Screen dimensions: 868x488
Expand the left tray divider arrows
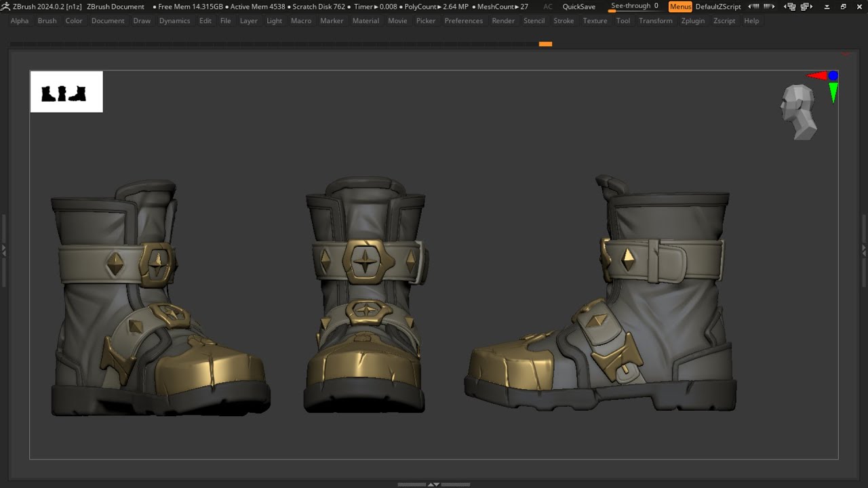[x=3, y=250]
